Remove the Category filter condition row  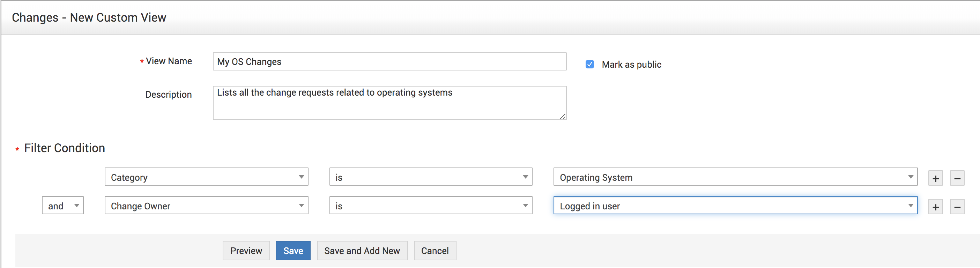pyautogui.click(x=957, y=178)
